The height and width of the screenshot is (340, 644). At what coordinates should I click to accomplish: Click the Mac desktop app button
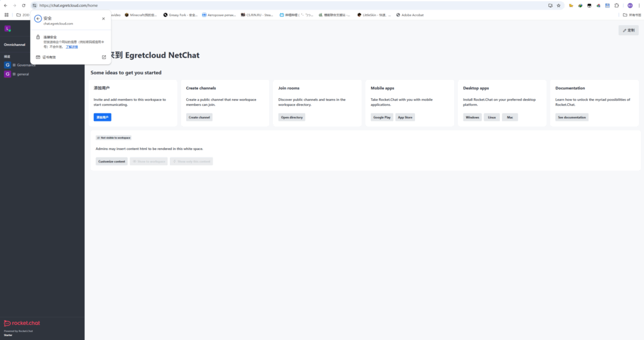click(x=509, y=117)
